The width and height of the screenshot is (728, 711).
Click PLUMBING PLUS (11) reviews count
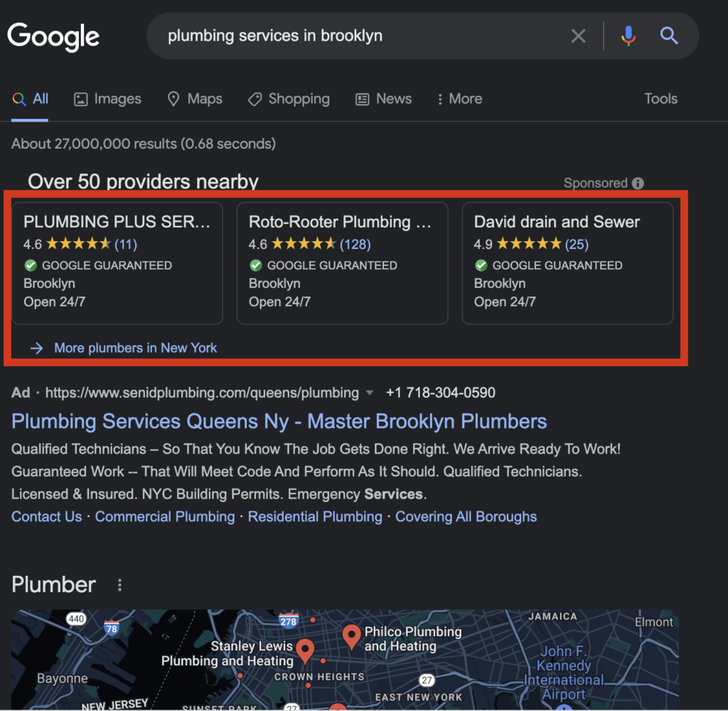pyautogui.click(x=126, y=244)
